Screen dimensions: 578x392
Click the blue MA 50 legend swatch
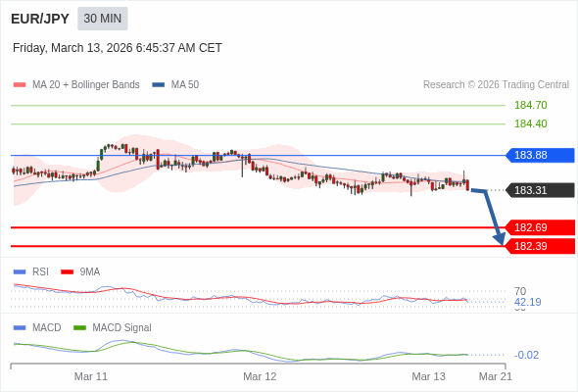tap(159, 85)
